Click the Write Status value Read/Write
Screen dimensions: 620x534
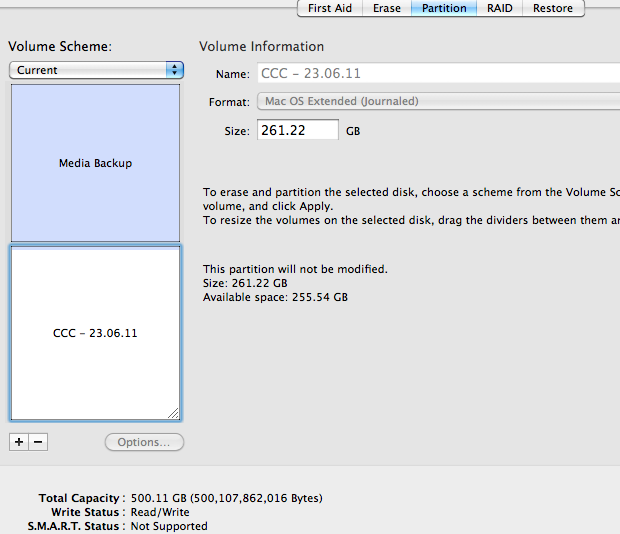tap(160, 512)
